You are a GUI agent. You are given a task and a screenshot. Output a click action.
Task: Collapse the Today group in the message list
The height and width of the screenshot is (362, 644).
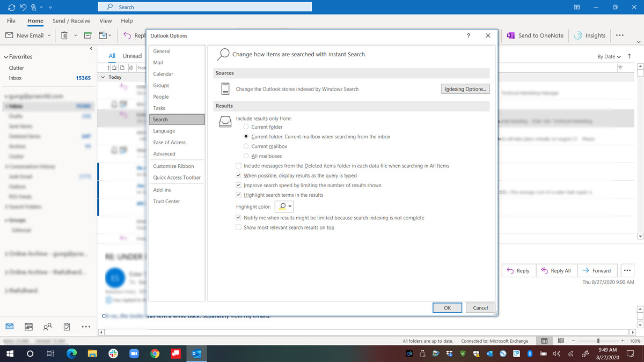pyautogui.click(x=103, y=77)
